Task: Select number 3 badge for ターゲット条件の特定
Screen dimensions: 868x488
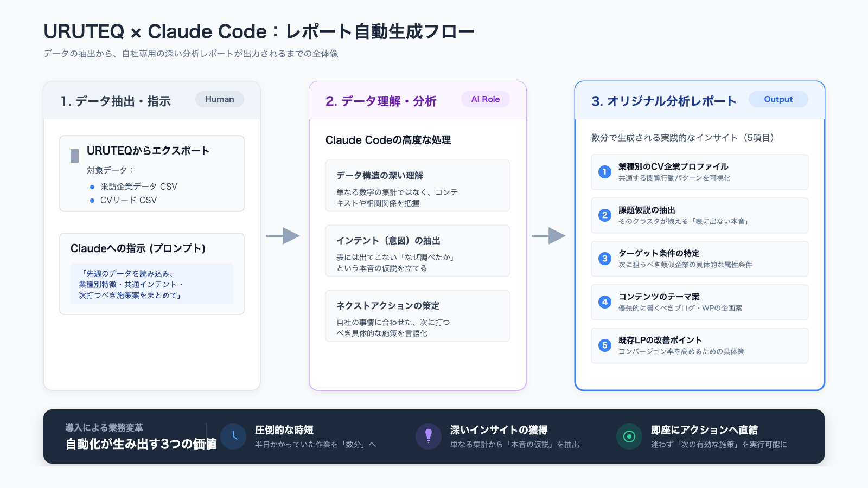Action: point(605,259)
